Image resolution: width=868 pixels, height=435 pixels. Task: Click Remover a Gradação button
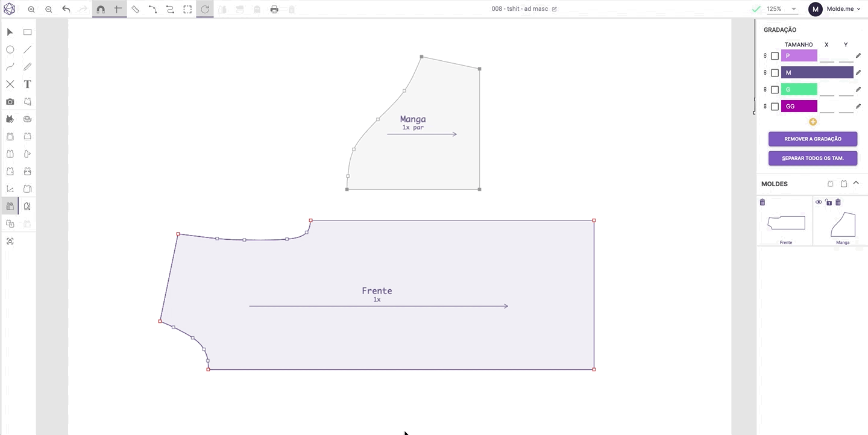[813, 139]
